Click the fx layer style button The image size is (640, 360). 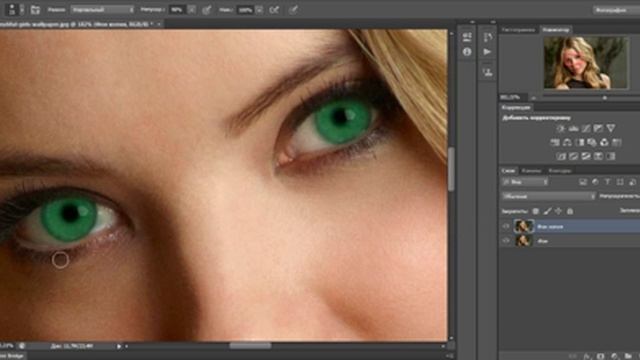pos(587,356)
